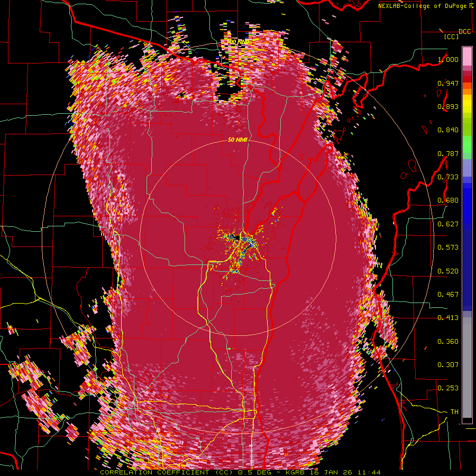
Task: Click the 0.467 scale value
Action: pos(448,295)
